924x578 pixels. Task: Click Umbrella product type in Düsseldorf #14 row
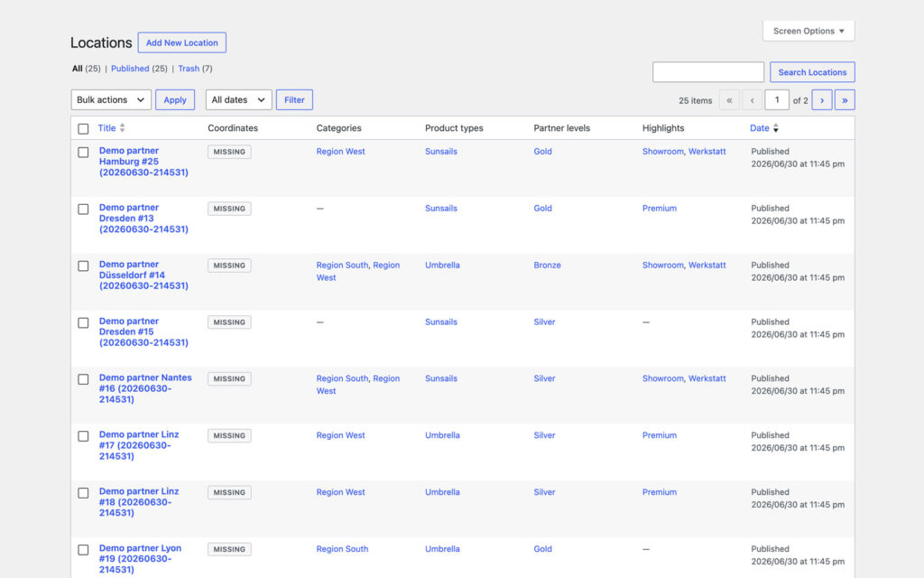pyautogui.click(x=442, y=265)
